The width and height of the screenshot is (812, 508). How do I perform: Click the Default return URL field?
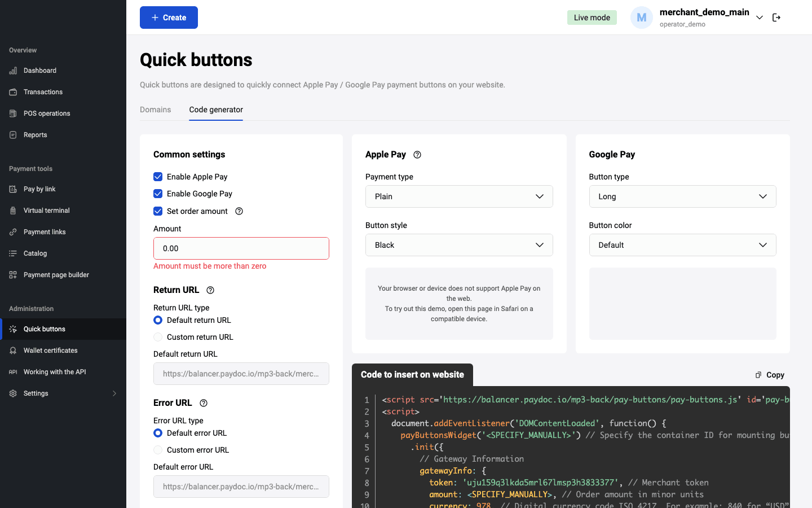point(241,374)
